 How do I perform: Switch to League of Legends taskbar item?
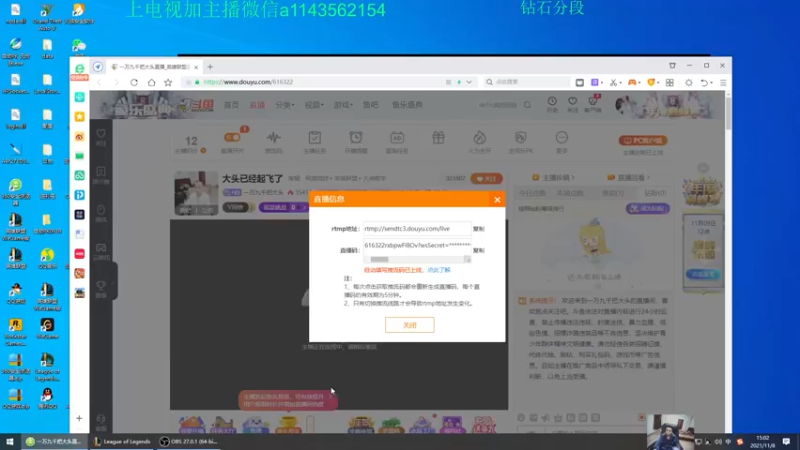click(x=121, y=442)
